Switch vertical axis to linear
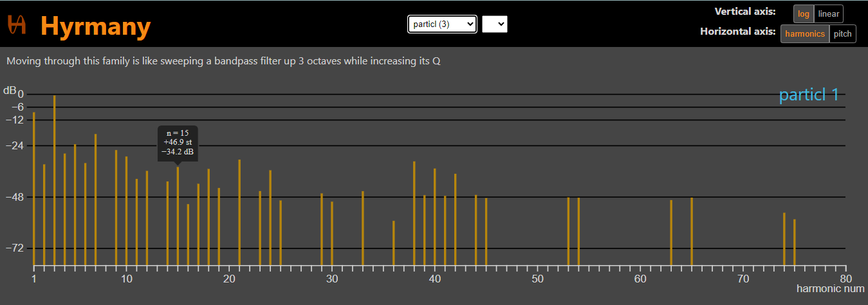 coord(829,14)
